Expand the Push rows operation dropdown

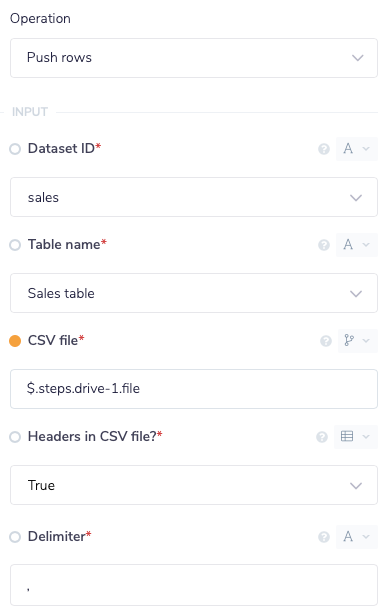(x=194, y=58)
